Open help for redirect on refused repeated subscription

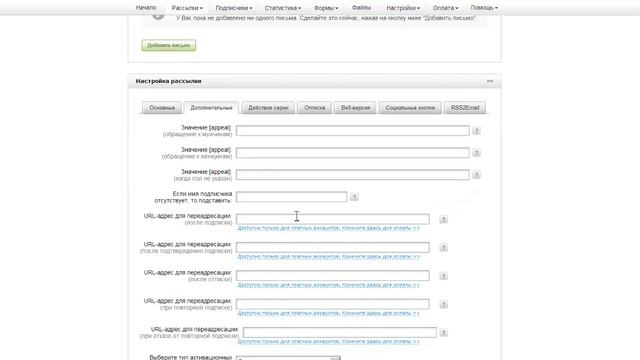[443, 333]
